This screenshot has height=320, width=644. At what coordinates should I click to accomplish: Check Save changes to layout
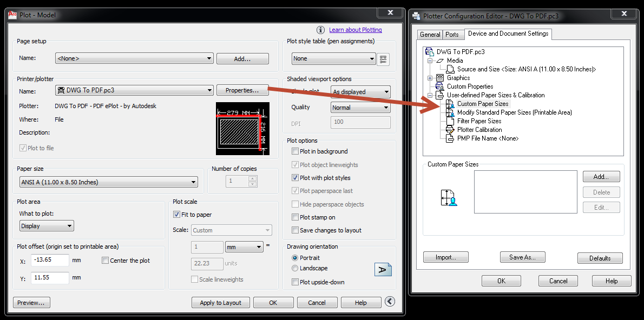coord(295,230)
